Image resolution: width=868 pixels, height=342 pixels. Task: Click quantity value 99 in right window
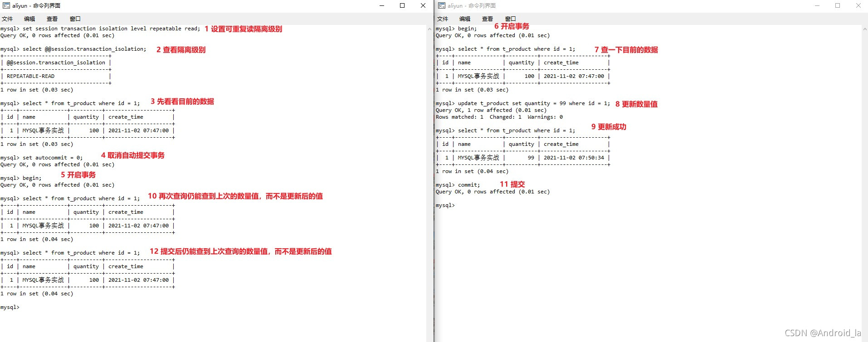531,158
